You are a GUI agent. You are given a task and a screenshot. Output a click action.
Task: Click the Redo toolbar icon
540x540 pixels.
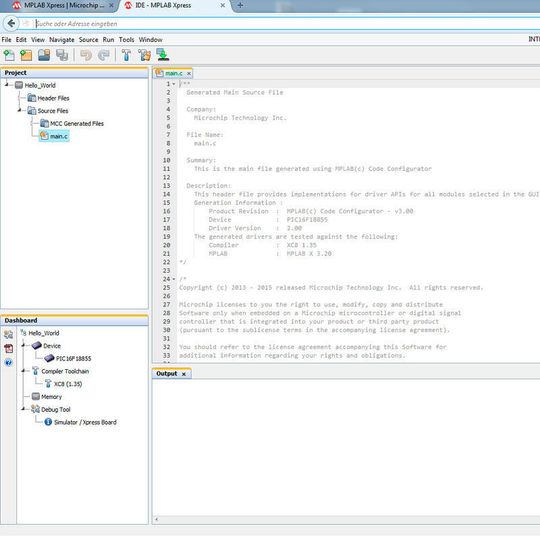pyautogui.click(x=104, y=55)
